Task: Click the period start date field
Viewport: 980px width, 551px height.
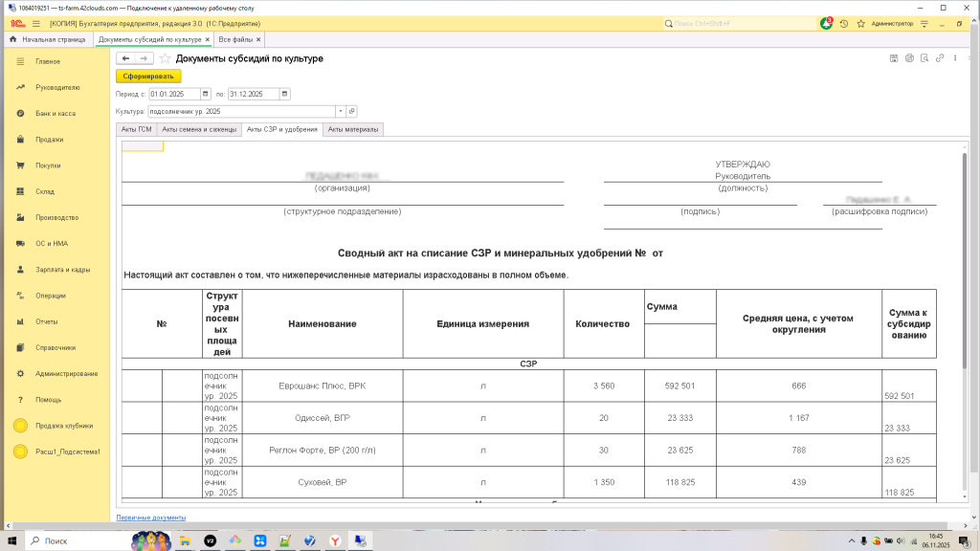Action: [x=174, y=94]
